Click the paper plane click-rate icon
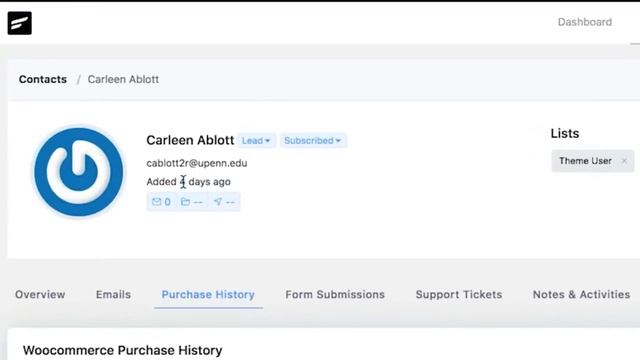This screenshot has height=360, width=640. click(x=218, y=202)
